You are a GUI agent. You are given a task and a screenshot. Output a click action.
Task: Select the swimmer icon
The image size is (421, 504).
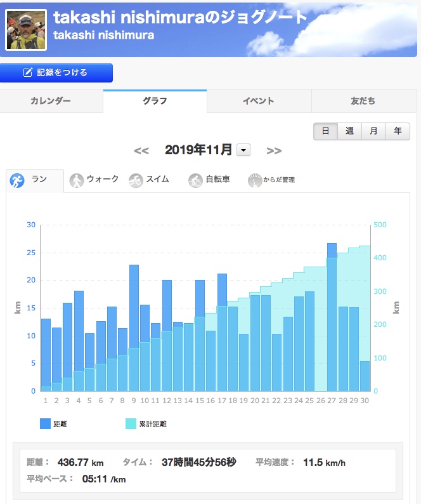[x=136, y=180]
